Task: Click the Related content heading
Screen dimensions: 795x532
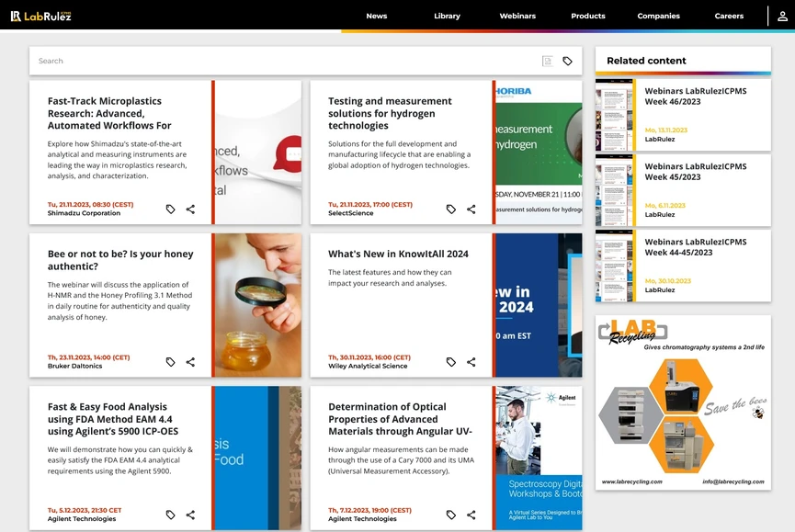Action: (646, 61)
